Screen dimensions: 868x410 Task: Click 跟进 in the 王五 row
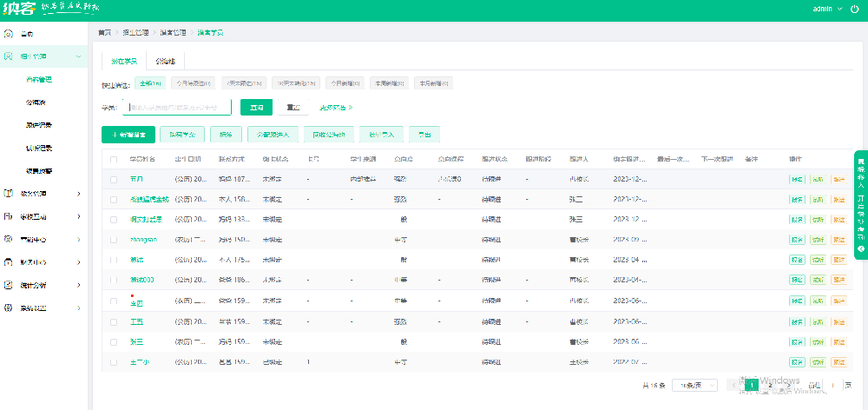point(838,322)
